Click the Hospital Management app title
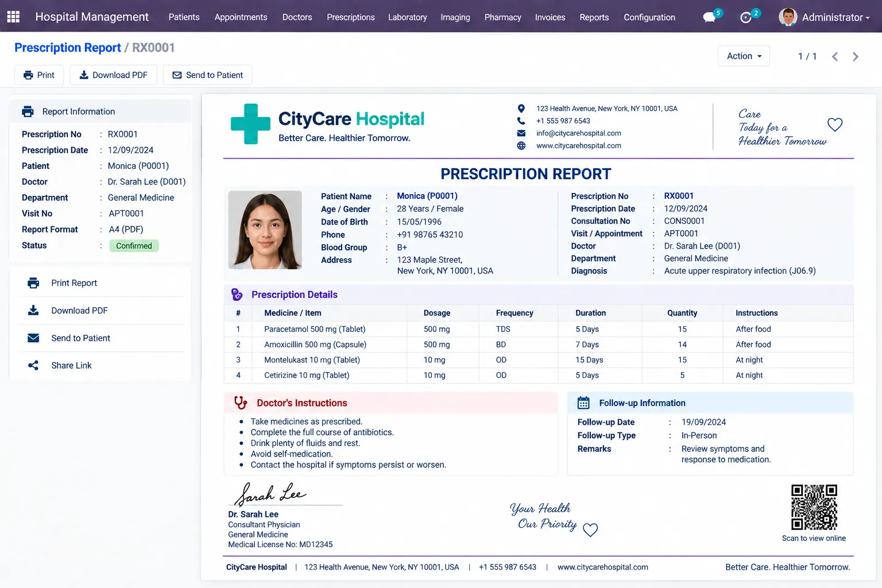Screen dimensions: 882x588 click(x=92, y=17)
